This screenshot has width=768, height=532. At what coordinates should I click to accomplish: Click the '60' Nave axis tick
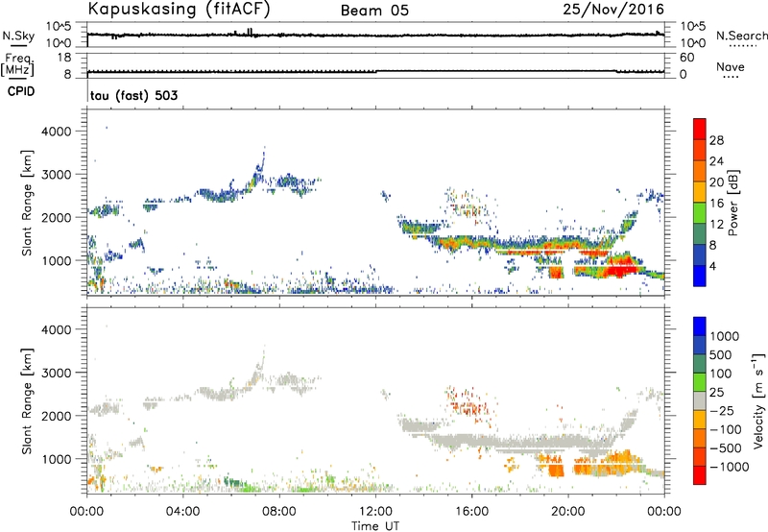point(687,58)
